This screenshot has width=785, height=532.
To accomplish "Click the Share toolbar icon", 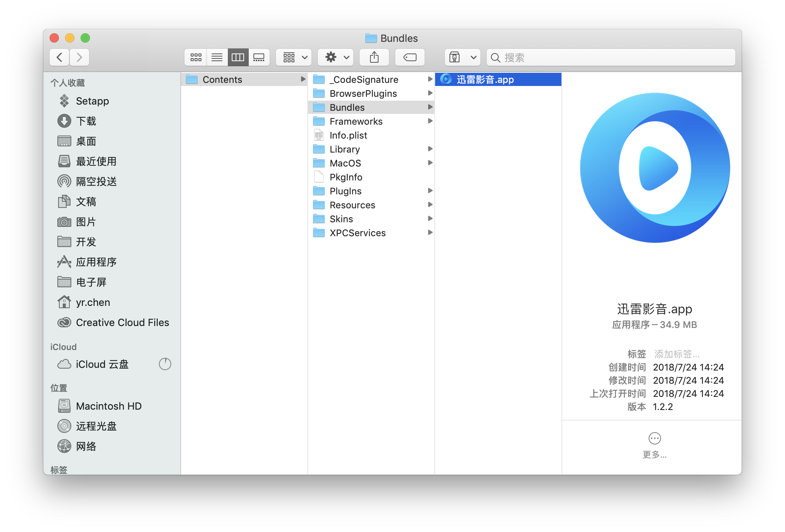I will coord(374,57).
